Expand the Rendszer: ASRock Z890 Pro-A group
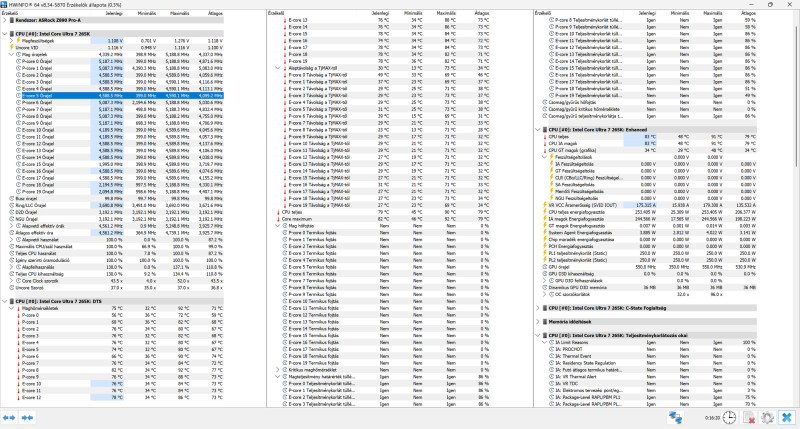The height and width of the screenshot is (429, 800). point(5,20)
